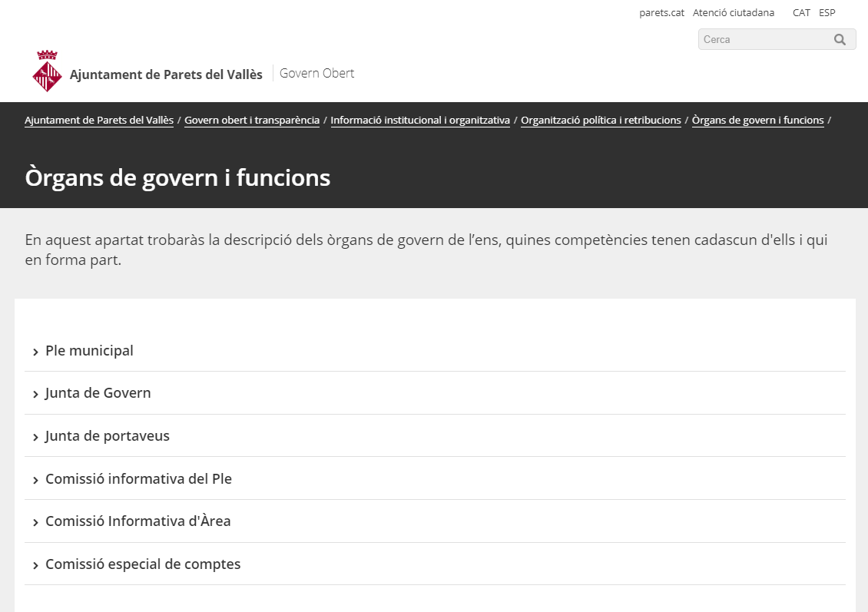The height and width of the screenshot is (612, 868).
Task: Go to Atenció ciutadana
Action: click(733, 13)
